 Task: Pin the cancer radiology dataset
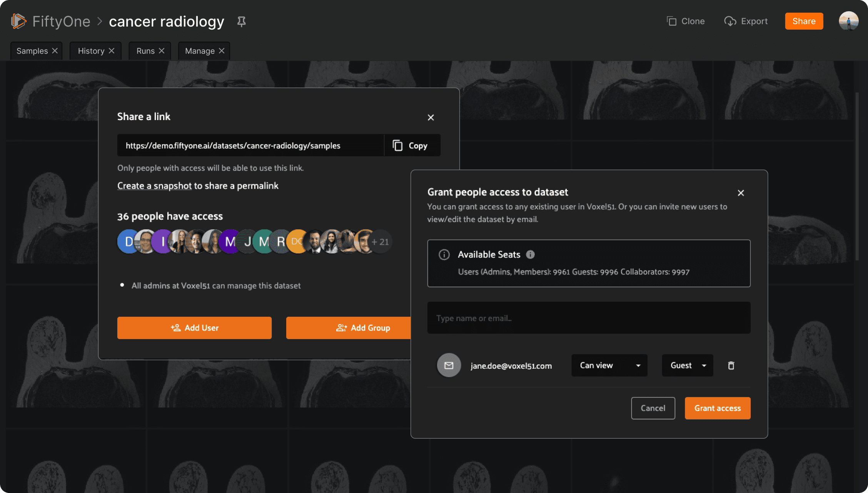coord(241,22)
